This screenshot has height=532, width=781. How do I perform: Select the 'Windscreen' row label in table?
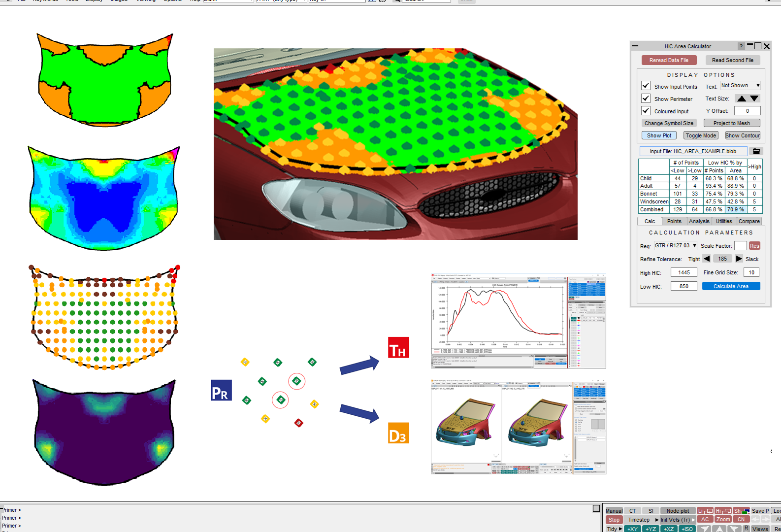click(654, 201)
